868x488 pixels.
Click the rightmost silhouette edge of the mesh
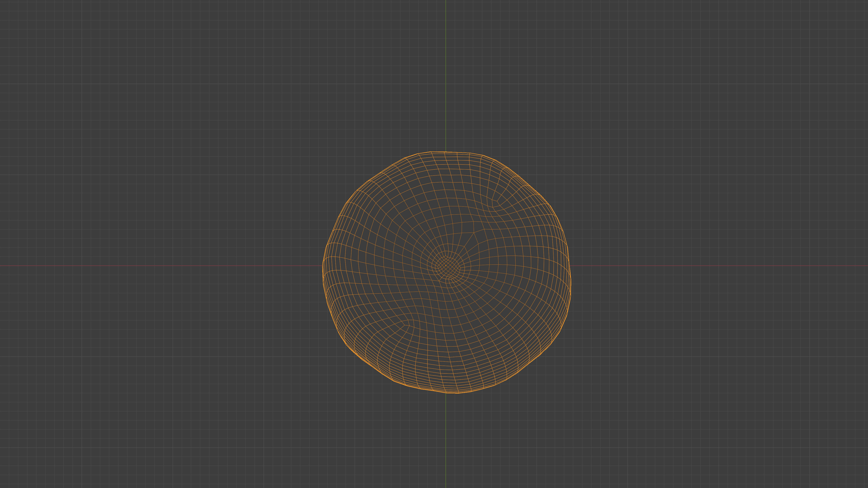point(571,286)
